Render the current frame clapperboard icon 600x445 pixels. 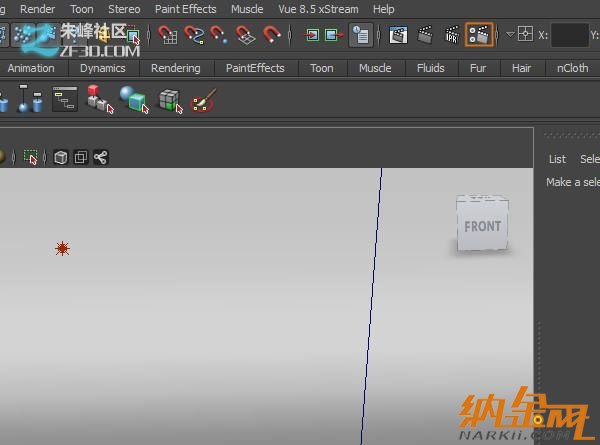coord(425,35)
